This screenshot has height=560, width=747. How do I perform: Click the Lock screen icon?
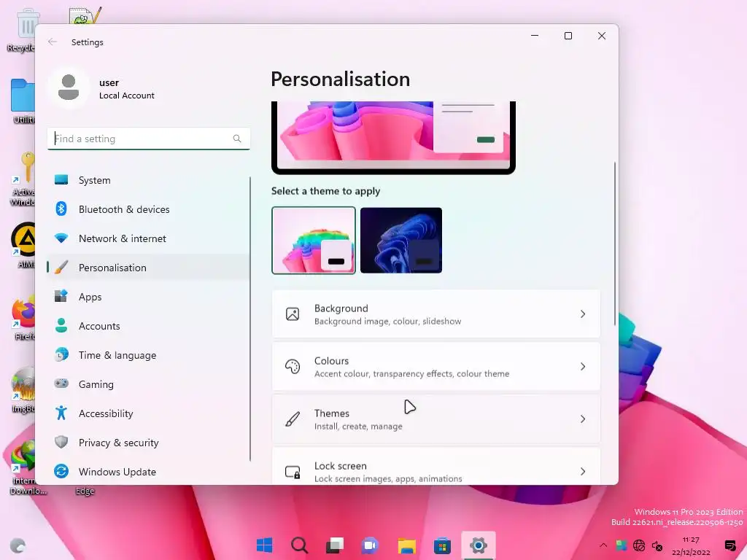293,472
